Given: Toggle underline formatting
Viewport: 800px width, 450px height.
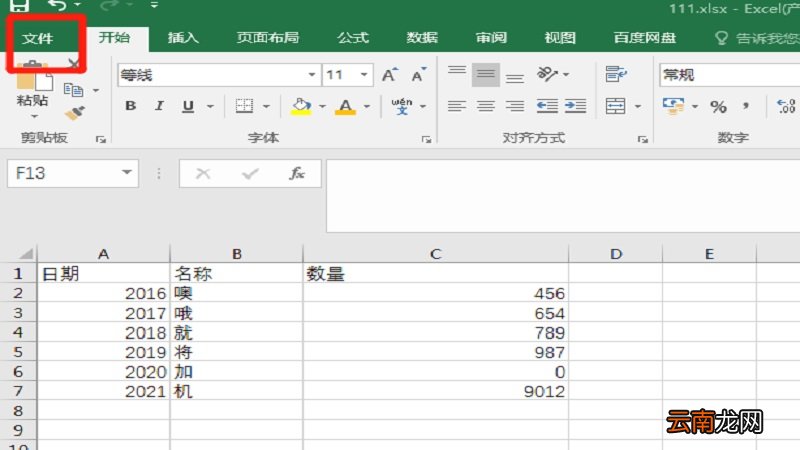Looking at the screenshot, I should [x=188, y=106].
